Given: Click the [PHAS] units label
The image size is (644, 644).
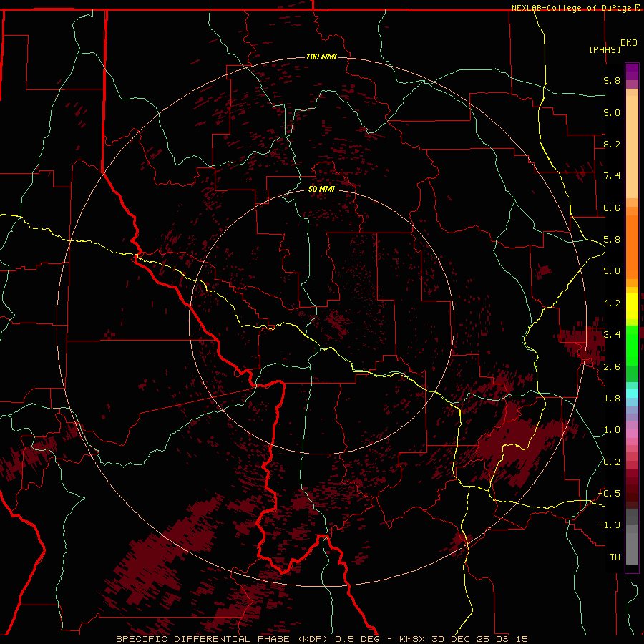Looking at the screenshot, I should tap(605, 49).
